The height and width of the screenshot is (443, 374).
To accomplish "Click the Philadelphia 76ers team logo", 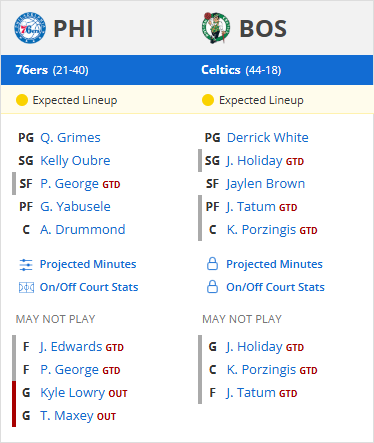I will (x=30, y=28).
